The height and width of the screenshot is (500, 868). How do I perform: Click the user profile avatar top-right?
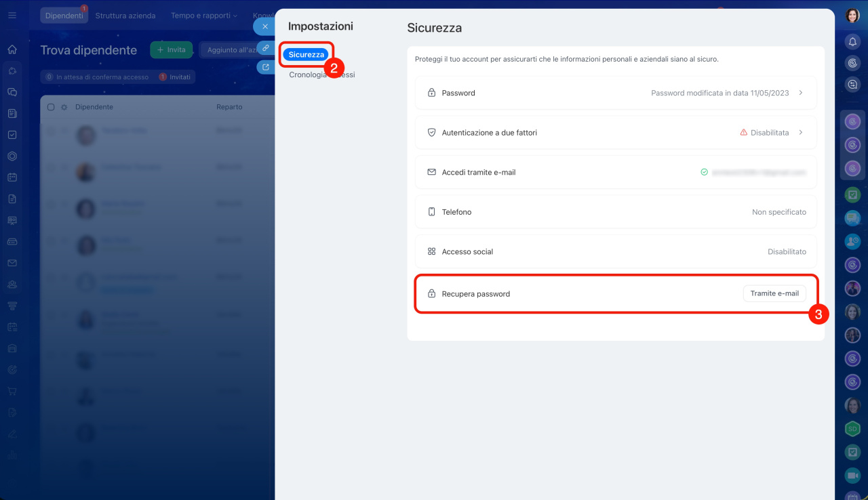click(x=852, y=15)
